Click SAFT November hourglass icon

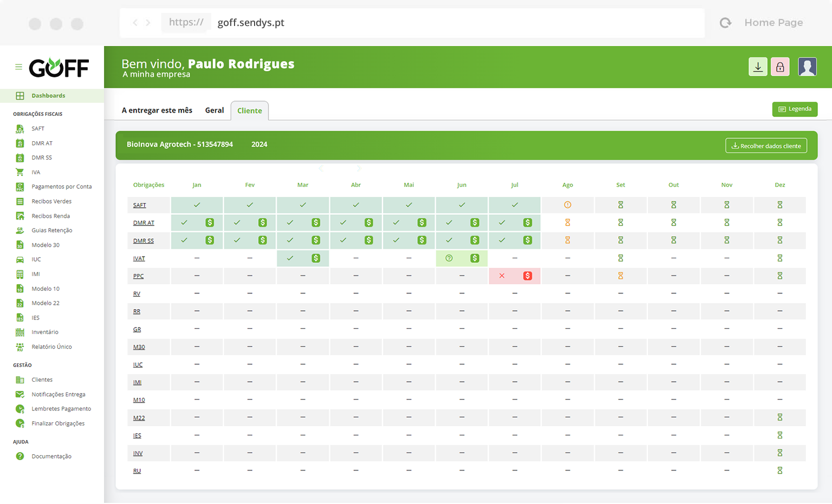[x=727, y=205]
